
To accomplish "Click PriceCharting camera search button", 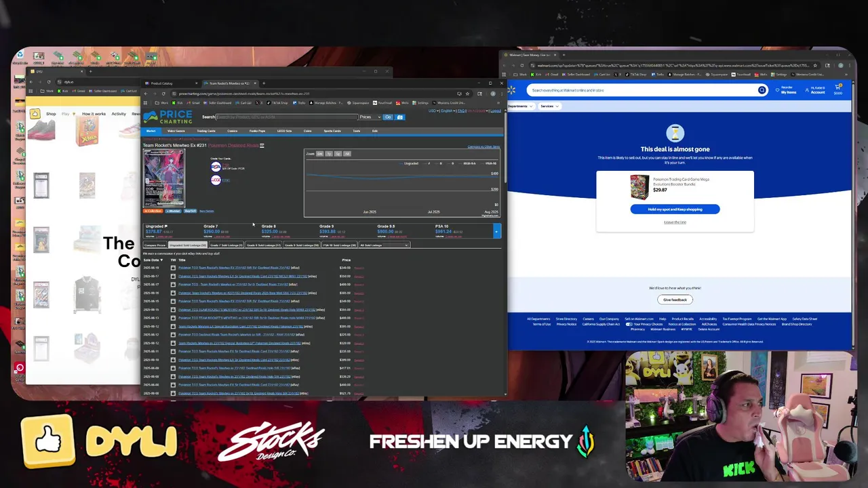I will tap(399, 117).
